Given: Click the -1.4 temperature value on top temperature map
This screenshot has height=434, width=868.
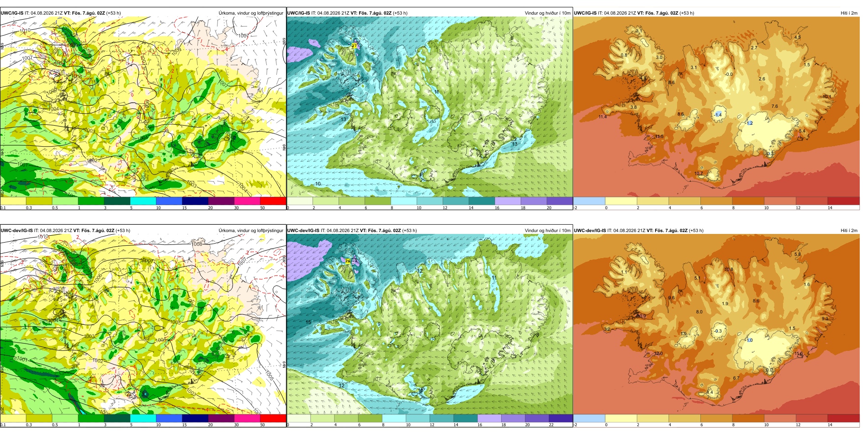Looking at the screenshot, I should (x=718, y=115).
